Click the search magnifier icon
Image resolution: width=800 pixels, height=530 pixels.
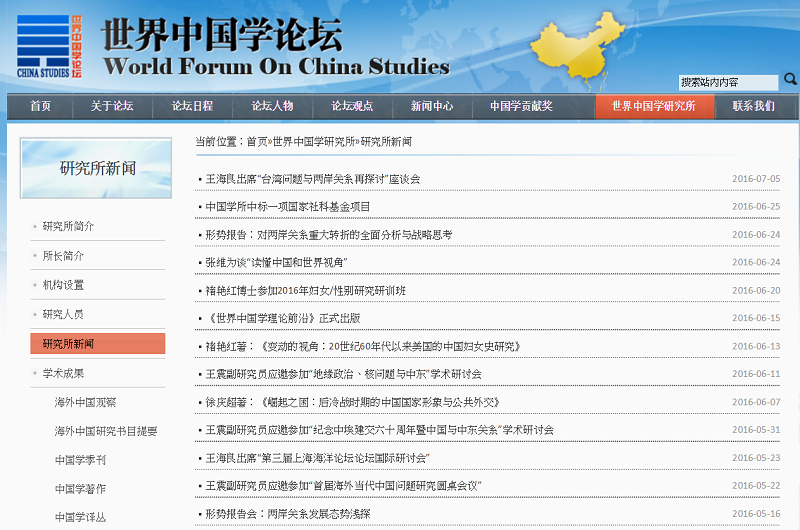(x=790, y=79)
